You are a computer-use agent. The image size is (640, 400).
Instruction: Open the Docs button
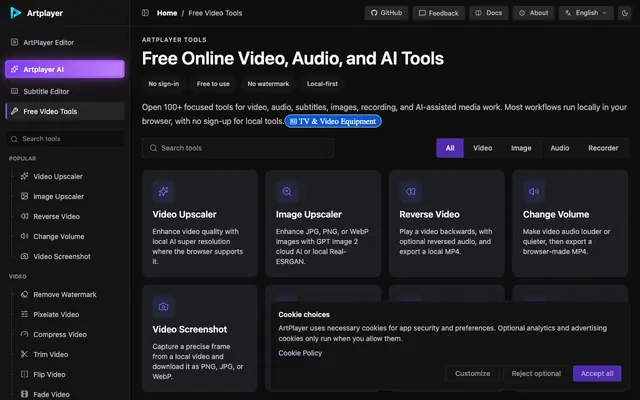pyautogui.click(x=489, y=13)
